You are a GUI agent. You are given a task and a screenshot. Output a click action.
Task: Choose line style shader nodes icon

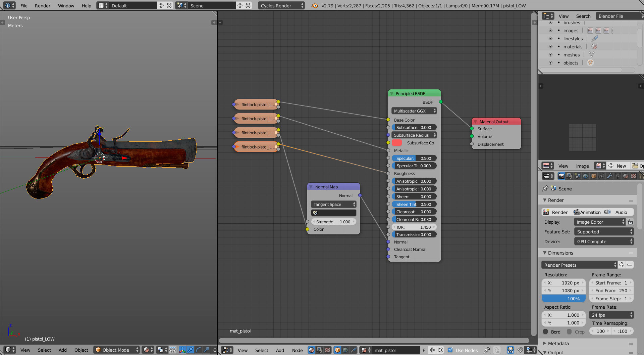click(354, 350)
